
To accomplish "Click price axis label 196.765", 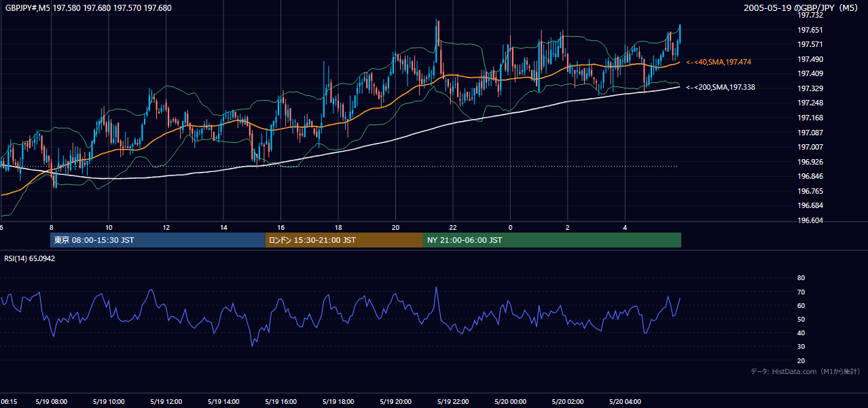I will point(810,191).
